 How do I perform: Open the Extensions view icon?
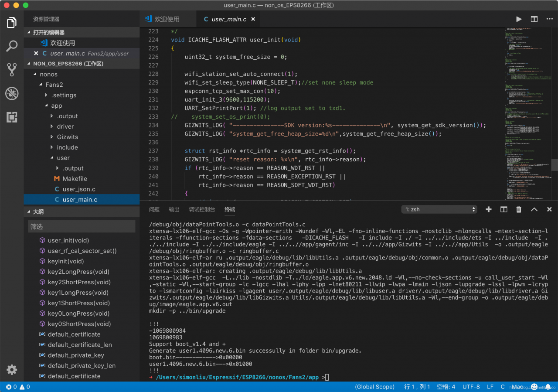point(12,117)
